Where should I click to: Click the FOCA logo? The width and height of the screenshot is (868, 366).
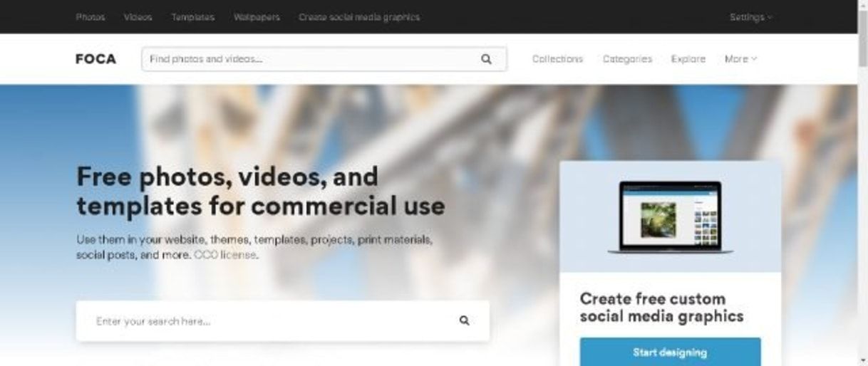pyautogui.click(x=95, y=59)
